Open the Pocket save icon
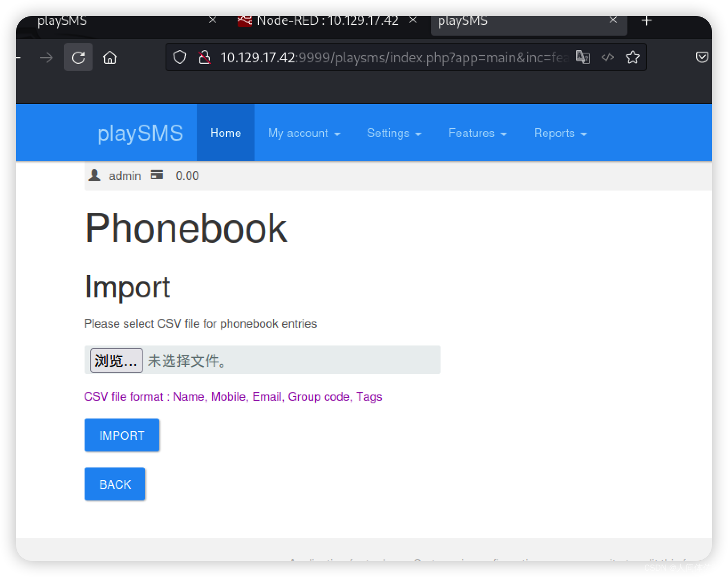Image resolution: width=728 pixels, height=577 pixels. coord(702,57)
